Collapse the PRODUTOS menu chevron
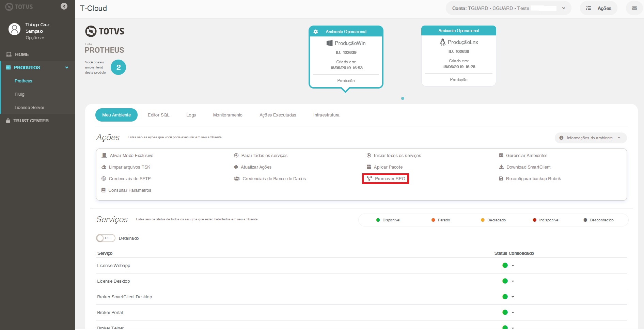The height and width of the screenshot is (330, 644). click(67, 67)
